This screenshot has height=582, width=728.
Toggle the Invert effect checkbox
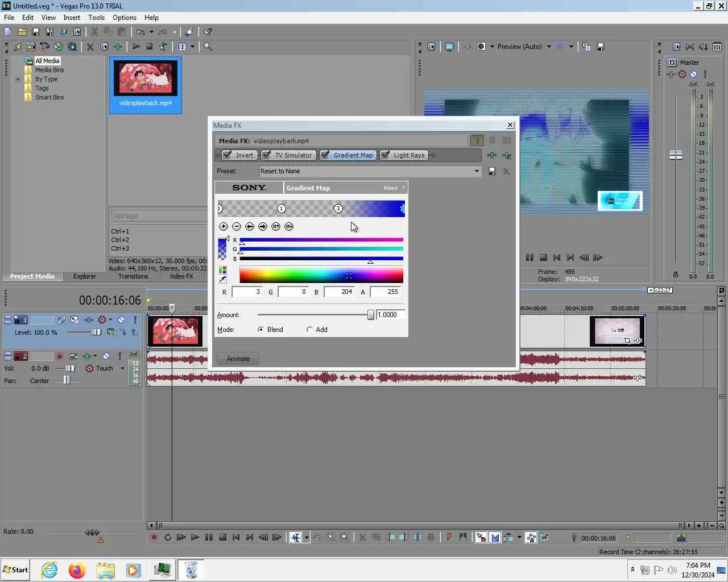click(x=227, y=155)
